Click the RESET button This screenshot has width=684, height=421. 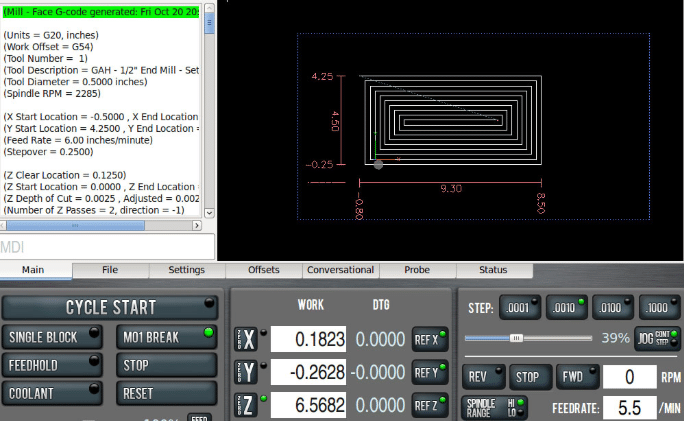167,394
